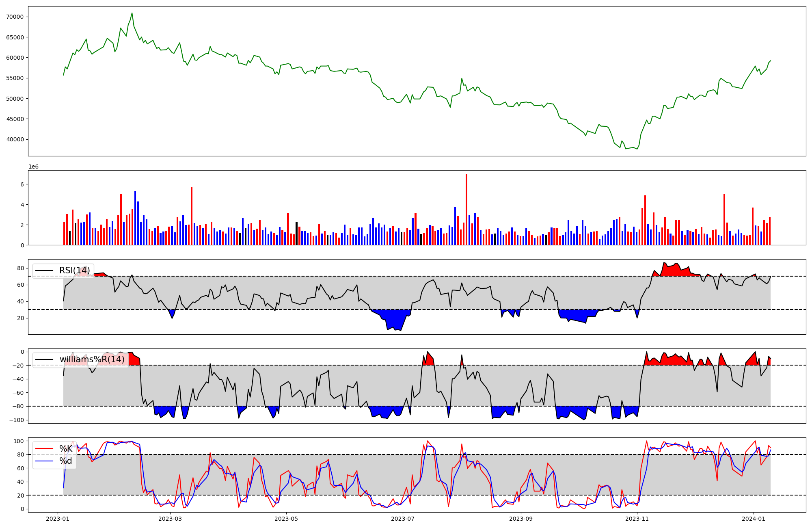Click the 70000 price axis label

(15, 17)
